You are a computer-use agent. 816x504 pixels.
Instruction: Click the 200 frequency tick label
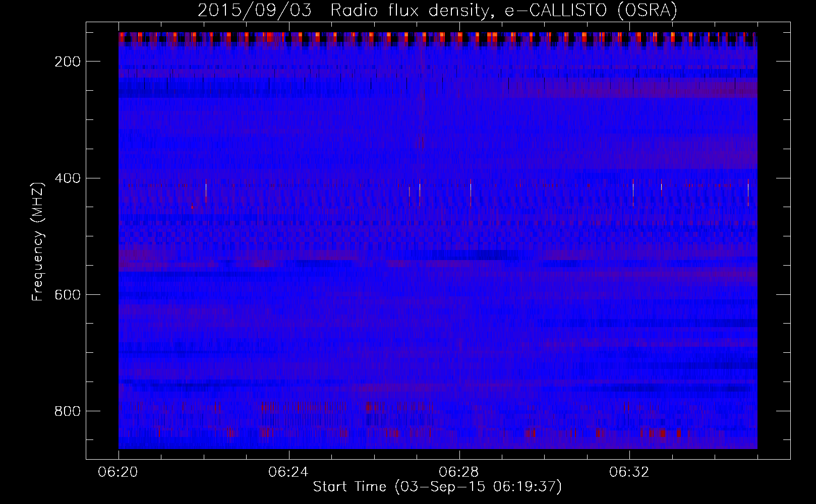[x=67, y=61]
